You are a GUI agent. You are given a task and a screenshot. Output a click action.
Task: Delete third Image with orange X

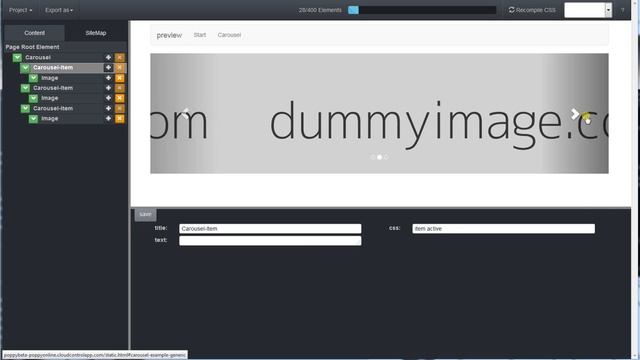pos(120,119)
